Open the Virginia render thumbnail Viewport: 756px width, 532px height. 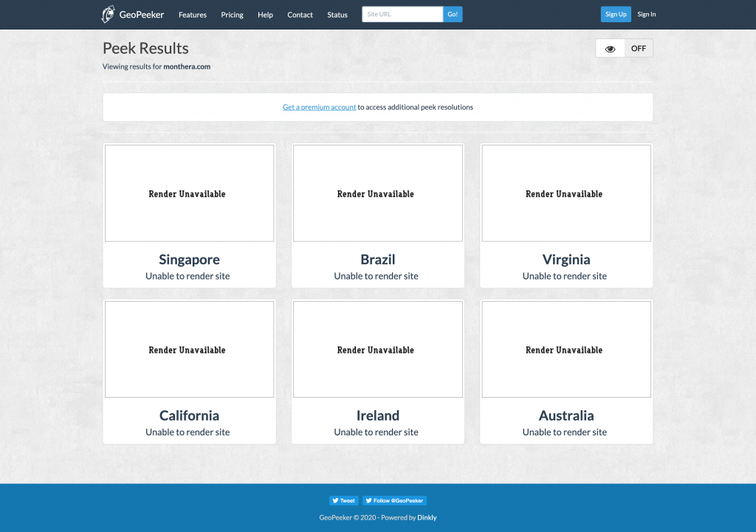566,193
